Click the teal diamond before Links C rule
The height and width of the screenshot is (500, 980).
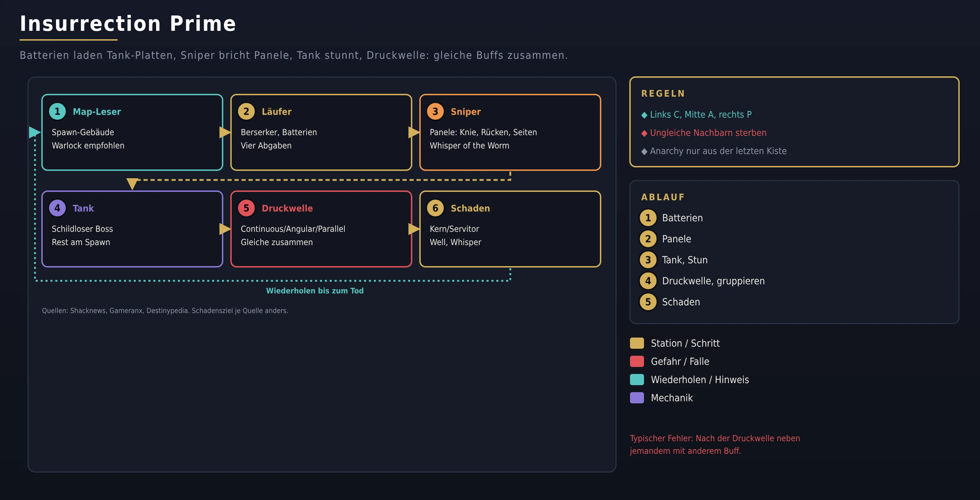pyautogui.click(x=644, y=115)
